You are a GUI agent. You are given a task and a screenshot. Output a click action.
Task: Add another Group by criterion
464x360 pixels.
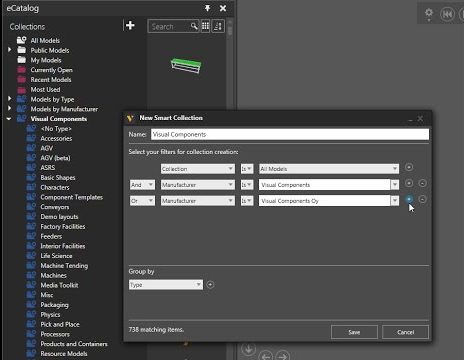(x=210, y=285)
